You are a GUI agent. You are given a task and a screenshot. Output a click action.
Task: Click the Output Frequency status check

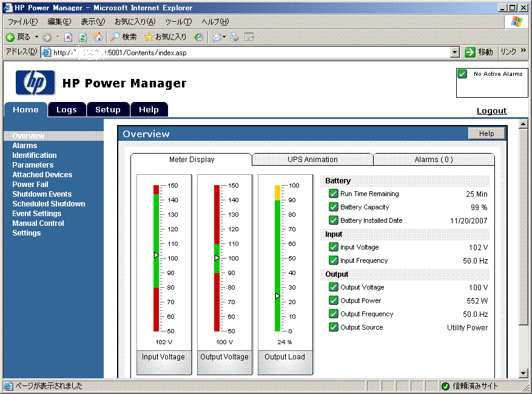333,314
